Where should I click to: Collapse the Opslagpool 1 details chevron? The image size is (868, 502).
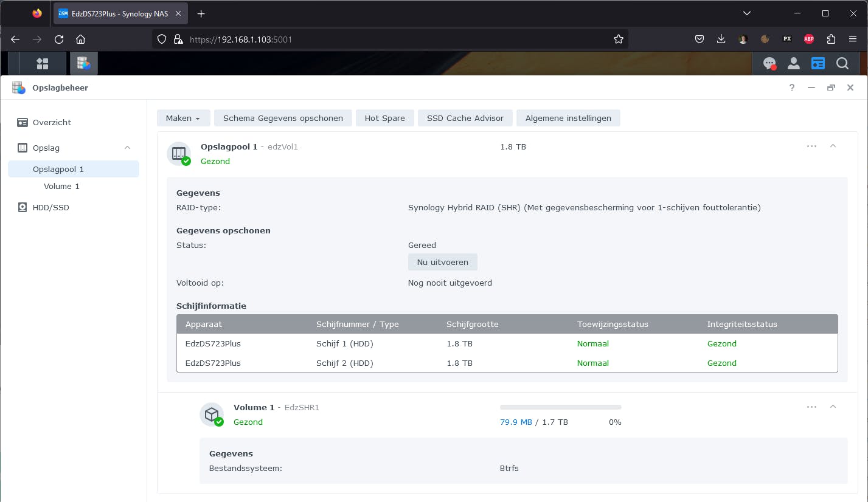point(833,146)
